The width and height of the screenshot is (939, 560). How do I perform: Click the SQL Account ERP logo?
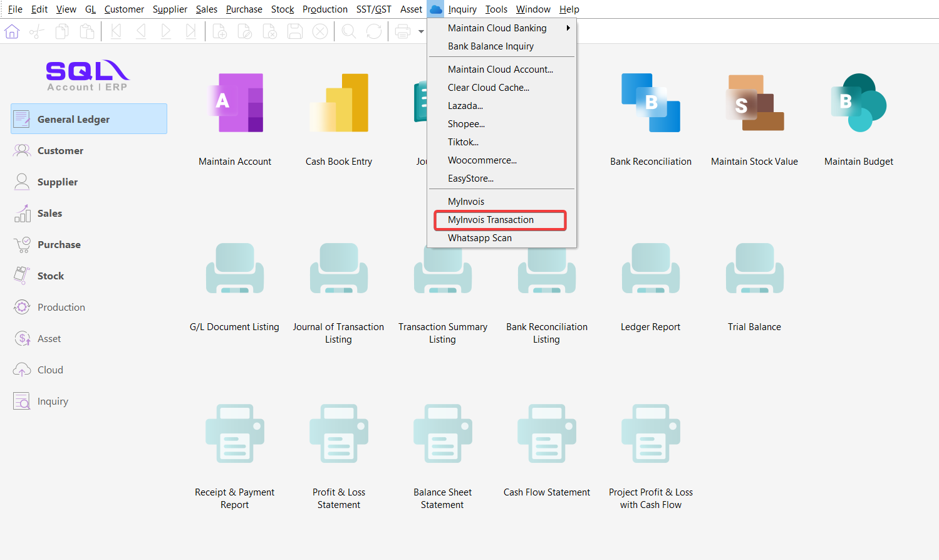click(88, 75)
